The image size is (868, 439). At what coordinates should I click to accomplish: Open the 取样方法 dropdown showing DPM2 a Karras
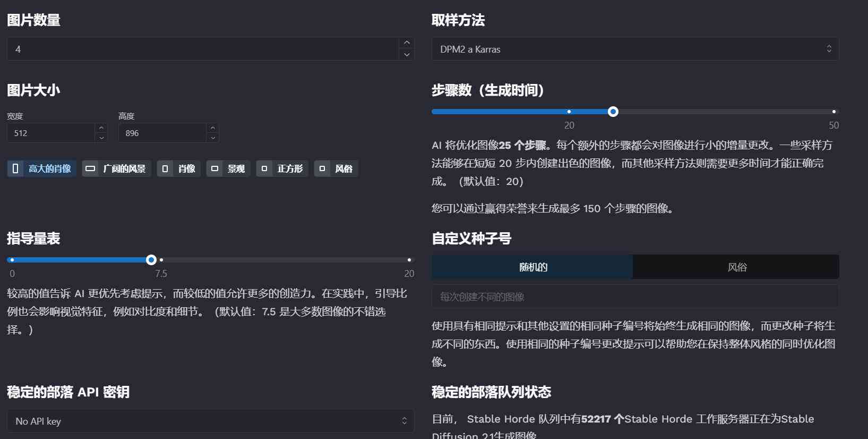[x=635, y=49]
